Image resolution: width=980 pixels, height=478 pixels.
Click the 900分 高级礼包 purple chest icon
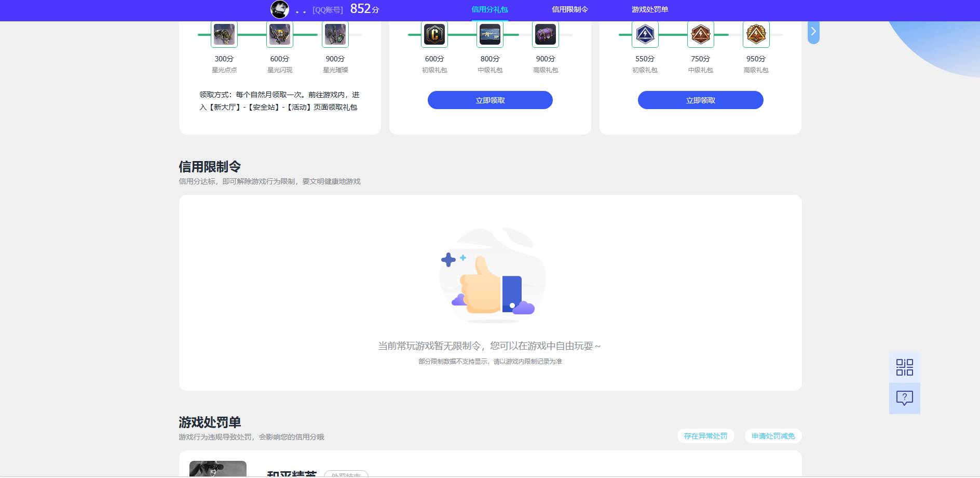(546, 34)
